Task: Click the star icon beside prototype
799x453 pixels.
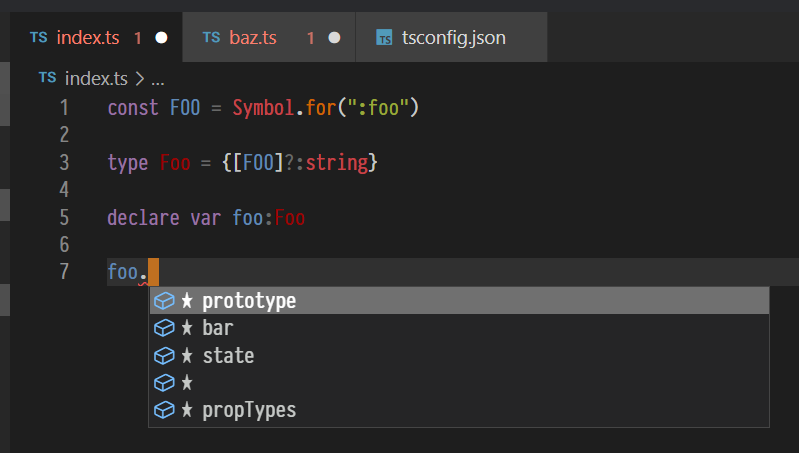Action: coord(187,300)
